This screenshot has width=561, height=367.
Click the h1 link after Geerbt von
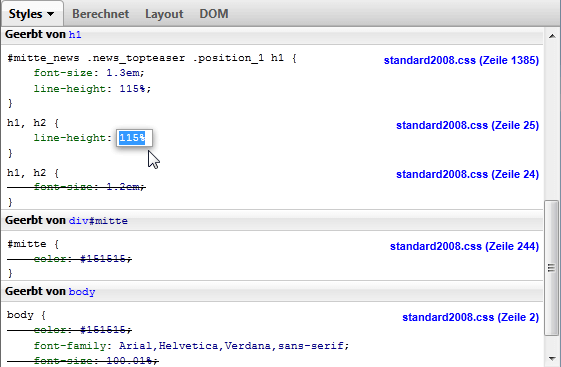point(75,35)
